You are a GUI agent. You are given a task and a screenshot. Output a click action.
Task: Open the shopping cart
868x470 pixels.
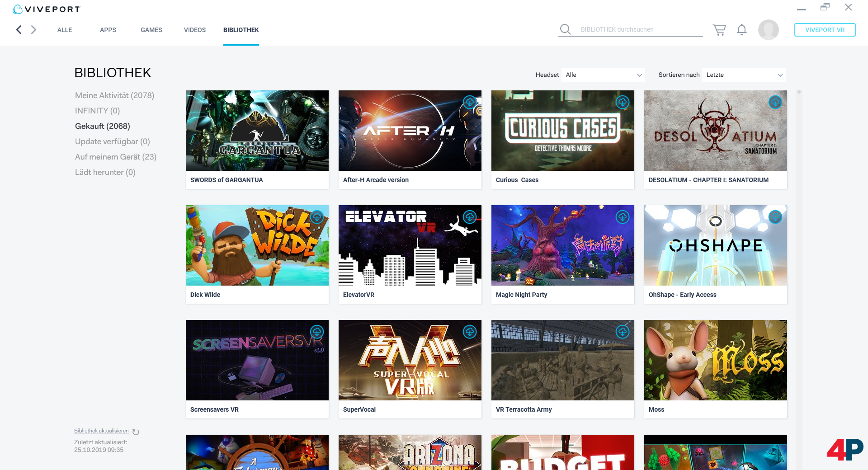(x=719, y=30)
